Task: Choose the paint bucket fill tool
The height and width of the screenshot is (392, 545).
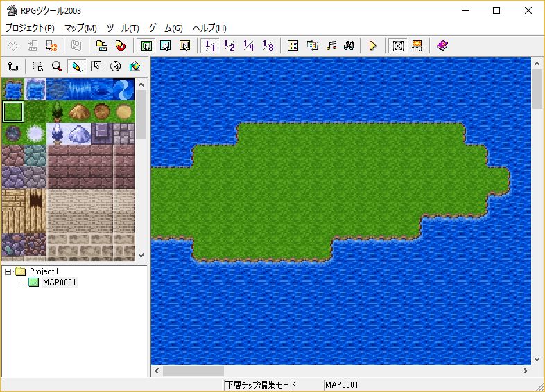Action: tap(135, 66)
